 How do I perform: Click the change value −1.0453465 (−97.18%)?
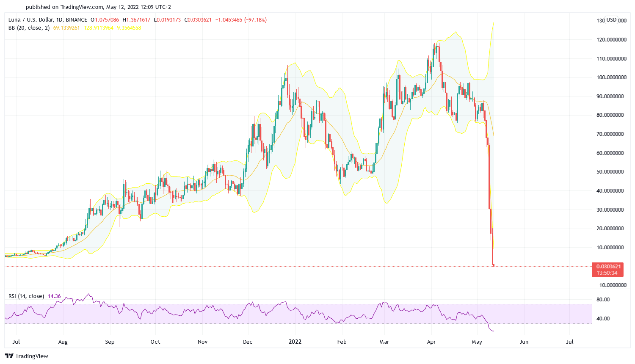coord(241,20)
